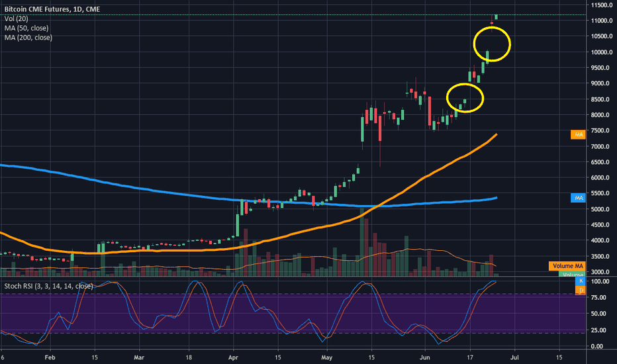
Task: Select the Vol (20) indicator legend
Action: pos(16,19)
